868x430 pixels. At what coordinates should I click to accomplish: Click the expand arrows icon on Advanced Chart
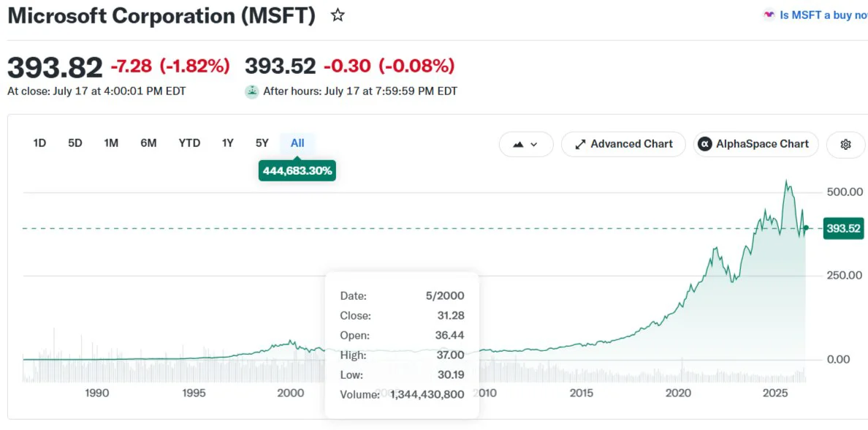(580, 145)
